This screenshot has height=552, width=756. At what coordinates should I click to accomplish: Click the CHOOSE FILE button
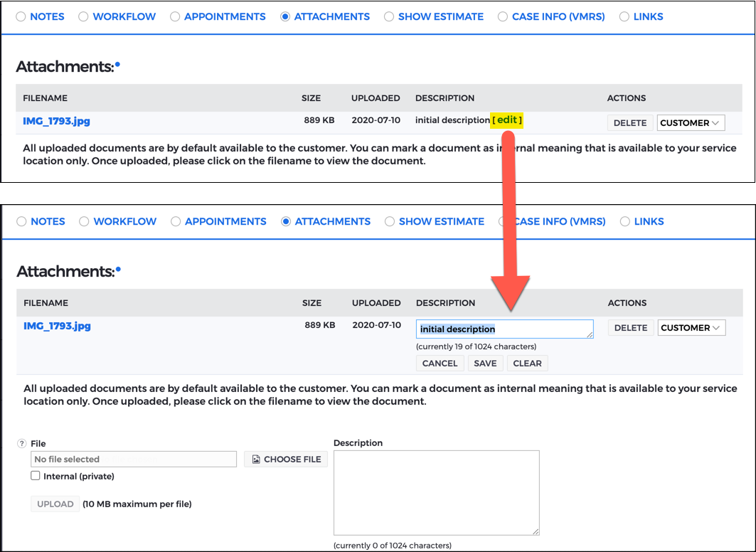pos(286,460)
